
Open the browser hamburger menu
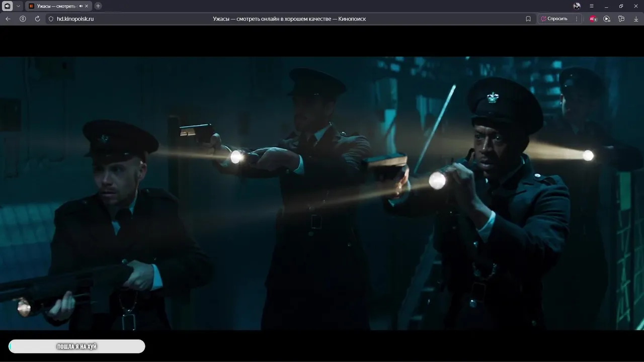coord(592,6)
